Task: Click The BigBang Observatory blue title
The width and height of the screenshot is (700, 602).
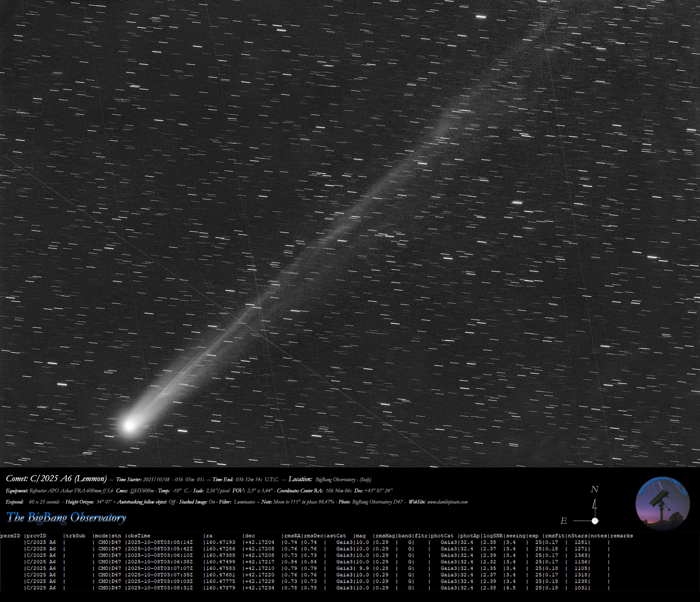Action: coord(66,517)
